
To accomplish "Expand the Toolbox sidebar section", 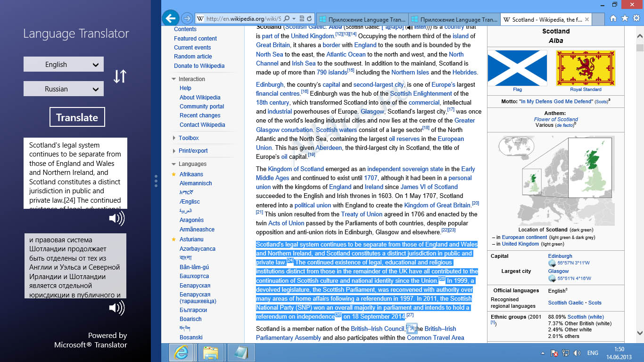I will (x=174, y=138).
